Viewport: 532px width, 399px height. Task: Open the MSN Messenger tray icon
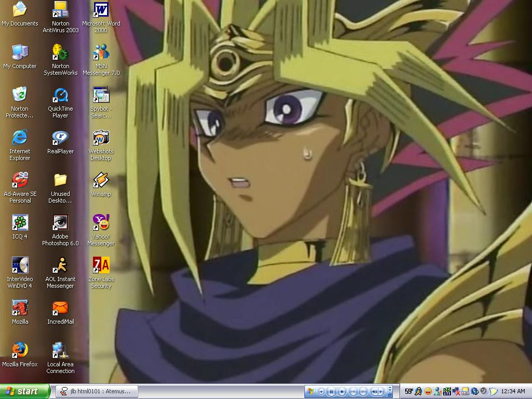pyautogui.click(x=437, y=391)
